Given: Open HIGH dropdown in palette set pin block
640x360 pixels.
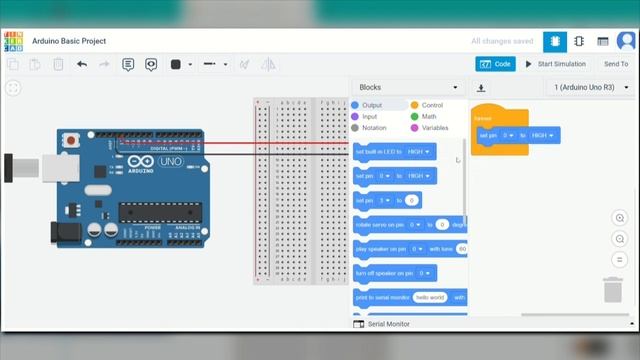Looking at the screenshot, I should (x=419, y=176).
